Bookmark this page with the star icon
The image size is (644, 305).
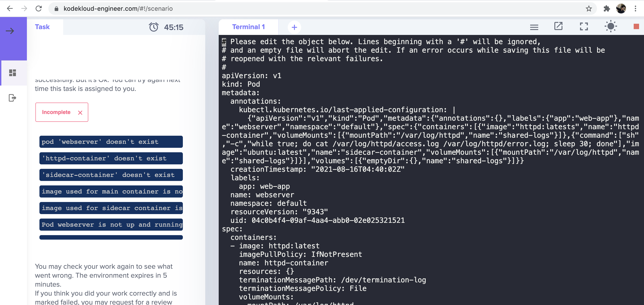[589, 9]
